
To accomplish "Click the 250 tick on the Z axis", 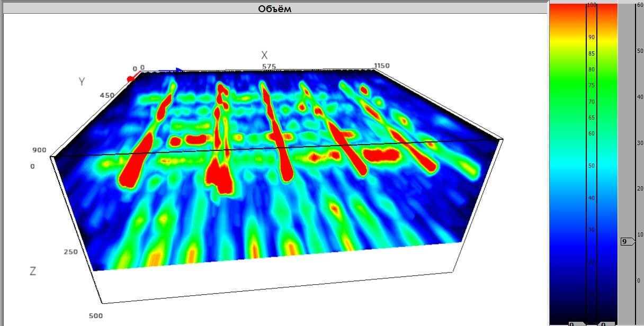I will pos(70,252).
